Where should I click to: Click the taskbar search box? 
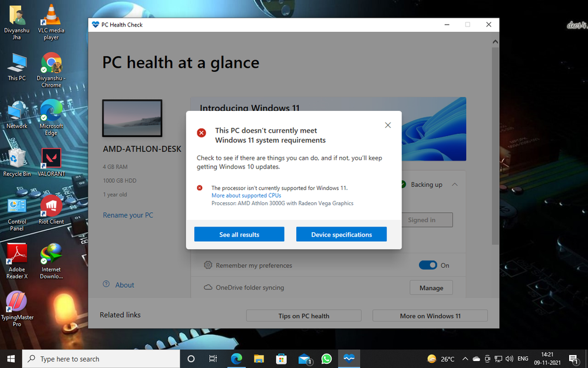click(101, 359)
